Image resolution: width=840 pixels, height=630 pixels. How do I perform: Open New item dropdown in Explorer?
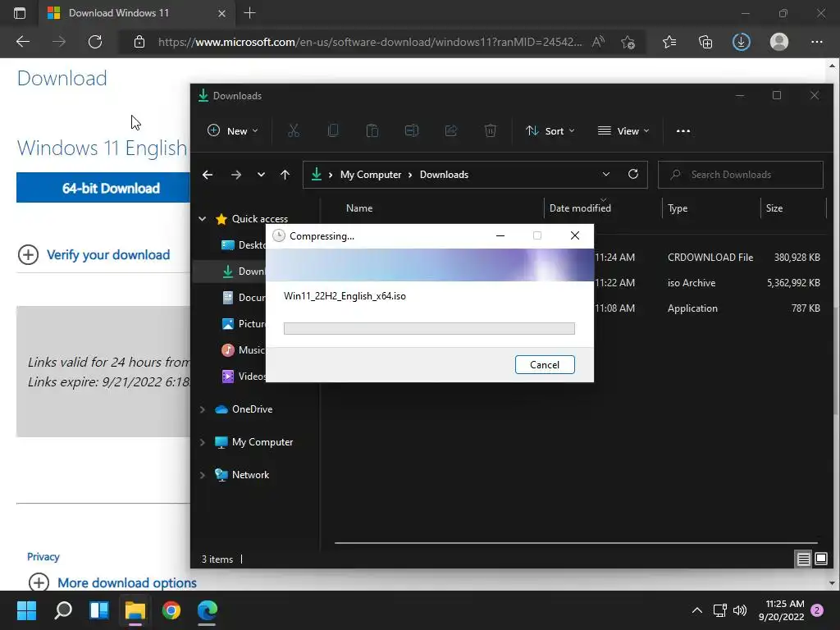(233, 130)
